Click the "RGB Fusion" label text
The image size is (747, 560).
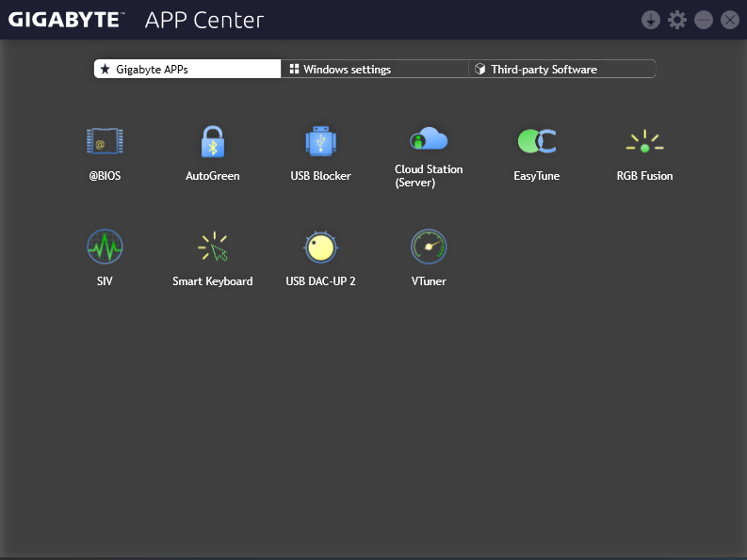pyautogui.click(x=644, y=176)
